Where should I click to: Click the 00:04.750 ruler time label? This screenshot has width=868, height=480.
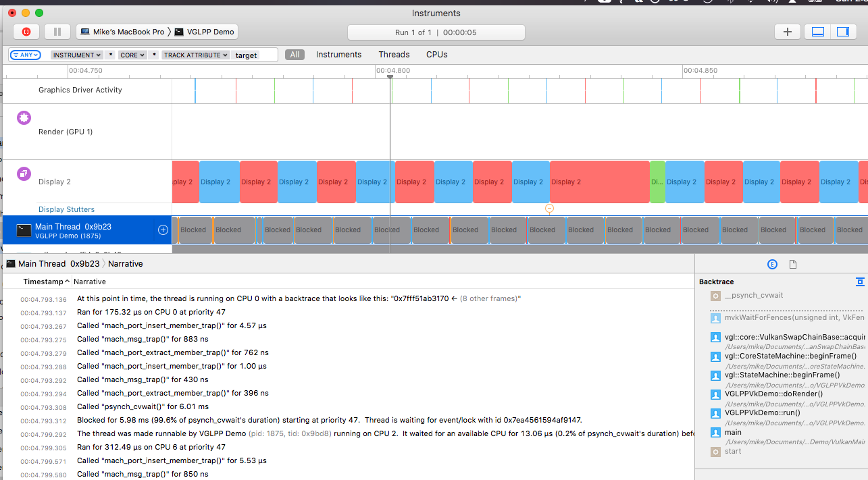click(x=86, y=70)
